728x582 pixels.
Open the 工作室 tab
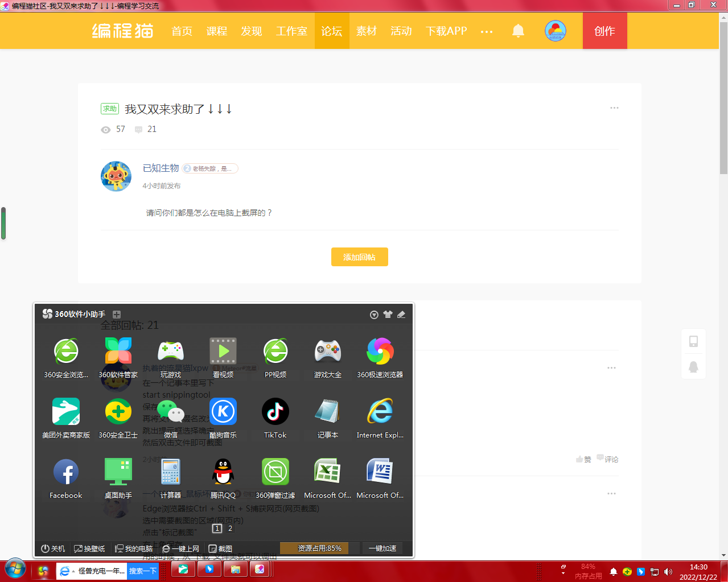(291, 31)
